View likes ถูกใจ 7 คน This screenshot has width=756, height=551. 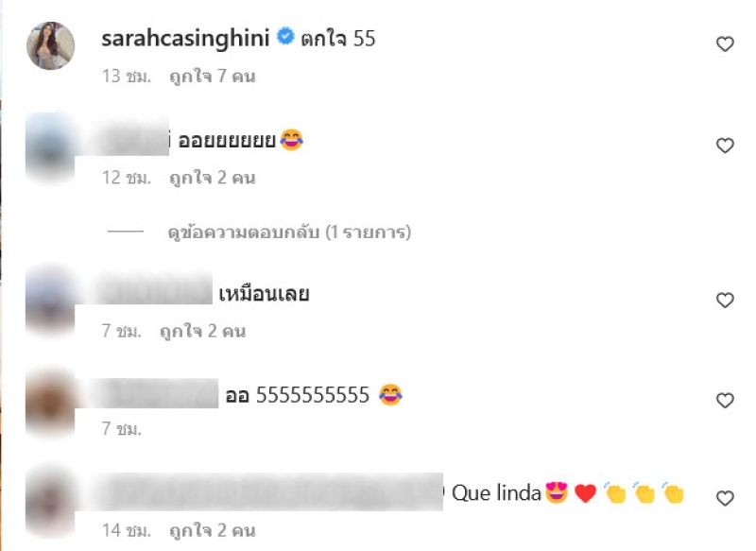212,77
